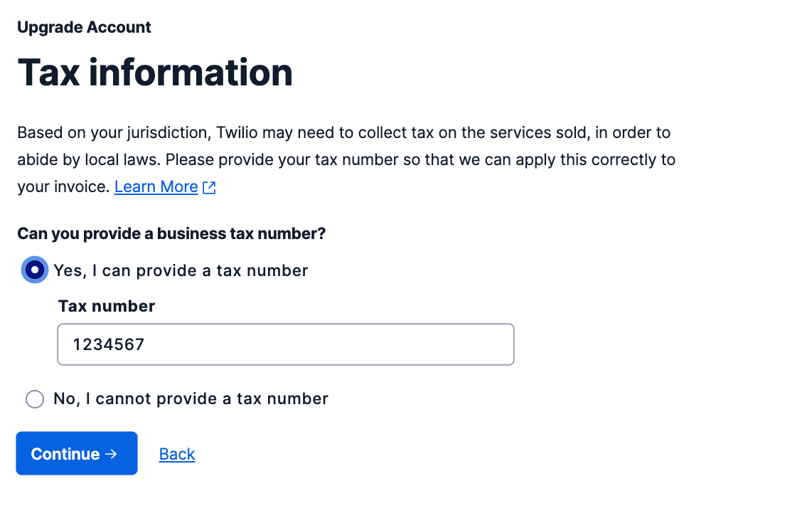Image resolution: width=812 pixels, height=528 pixels.
Task: Click the "Tax information" page heading
Action: (x=155, y=73)
